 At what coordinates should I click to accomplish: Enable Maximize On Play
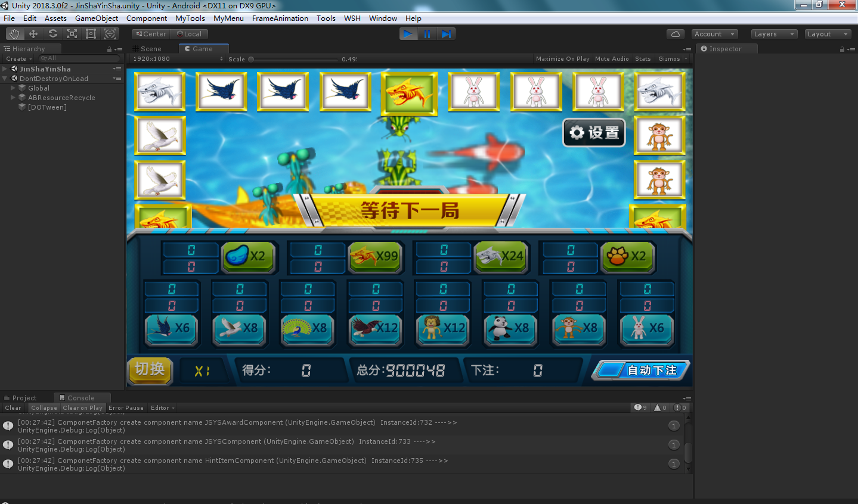tap(562, 58)
